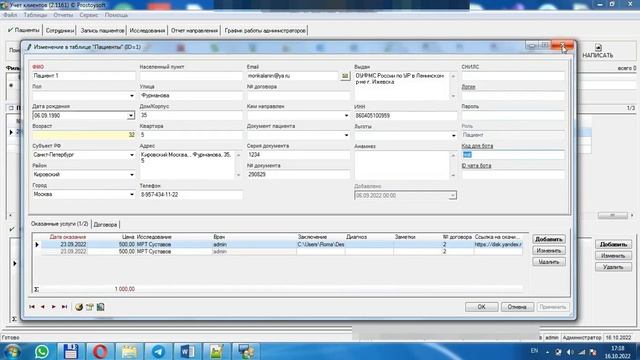
Task: Click Добавить button in the dialog services panel
Action: coord(549,239)
